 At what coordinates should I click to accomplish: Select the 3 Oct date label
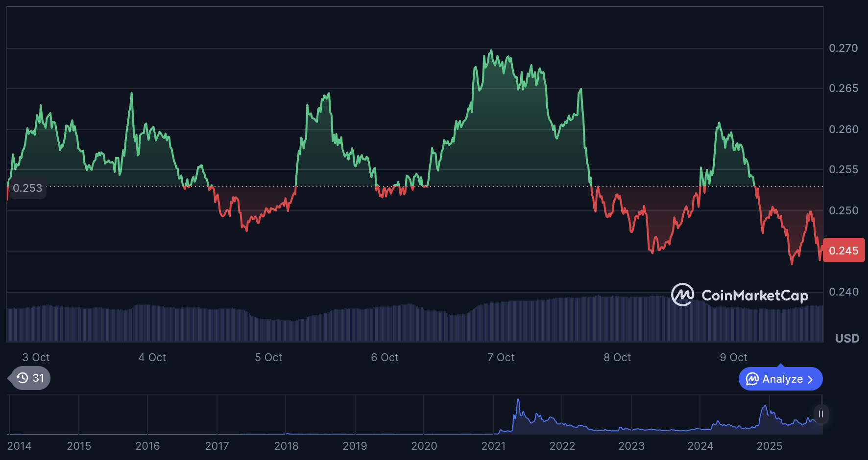pos(36,358)
